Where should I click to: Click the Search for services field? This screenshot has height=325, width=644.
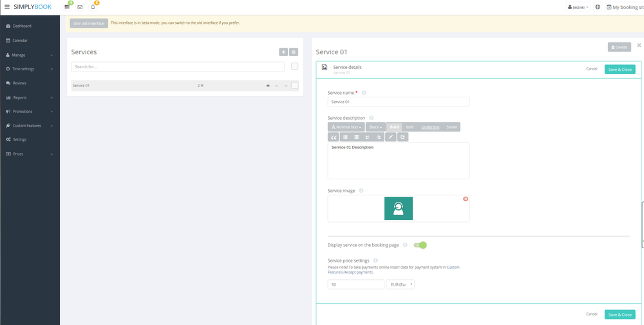178,66
